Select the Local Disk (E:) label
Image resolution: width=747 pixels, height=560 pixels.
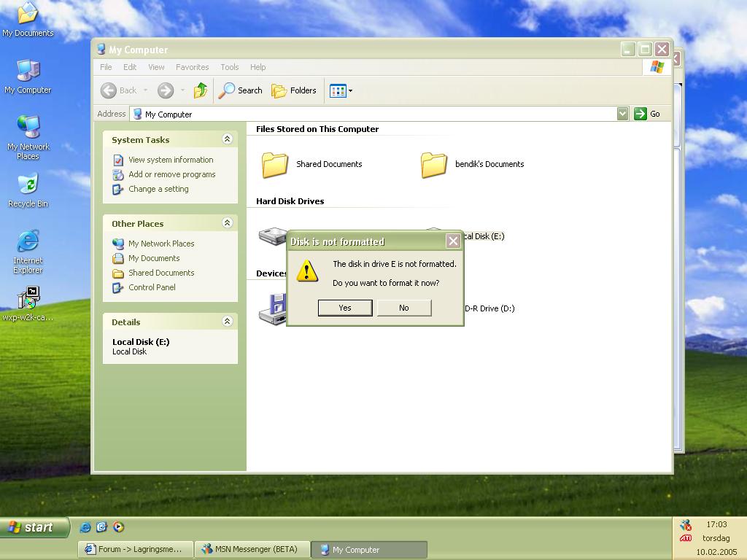pos(484,236)
